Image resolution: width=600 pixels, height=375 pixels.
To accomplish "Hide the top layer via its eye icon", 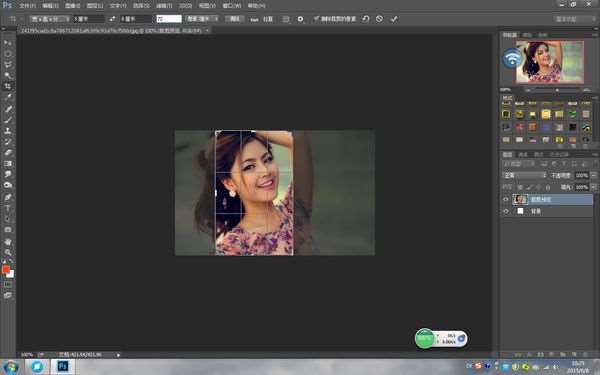I will pyautogui.click(x=506, y=199).
